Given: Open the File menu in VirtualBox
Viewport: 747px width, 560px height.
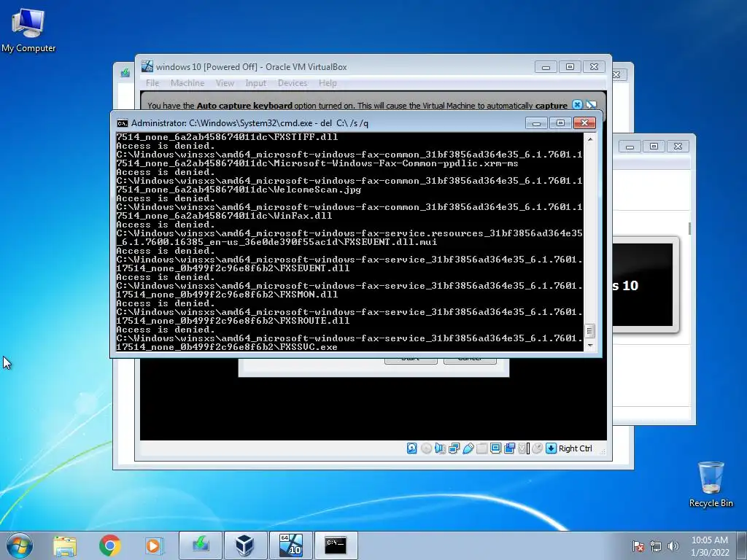Looking at the screenshot, I should coord(152,83).
